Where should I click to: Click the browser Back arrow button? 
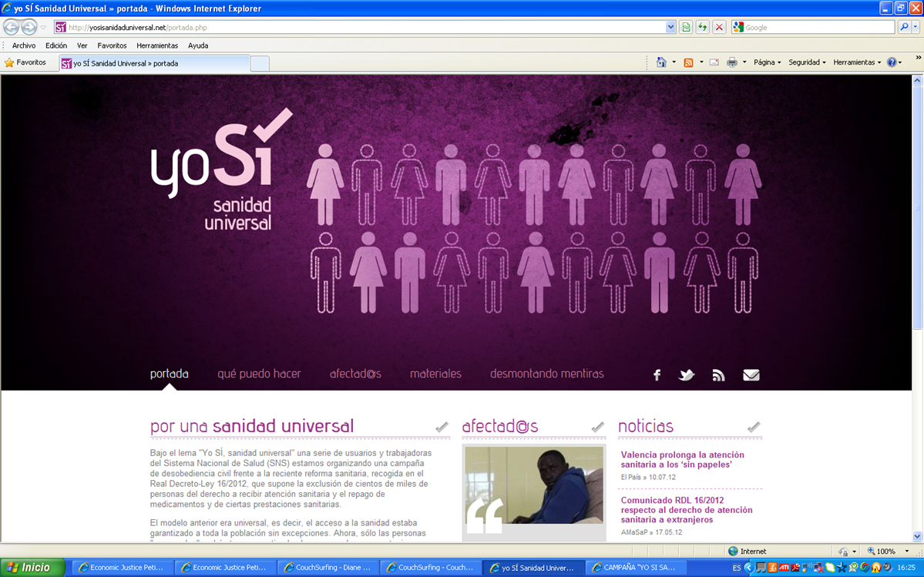click(x=12, y=28)
